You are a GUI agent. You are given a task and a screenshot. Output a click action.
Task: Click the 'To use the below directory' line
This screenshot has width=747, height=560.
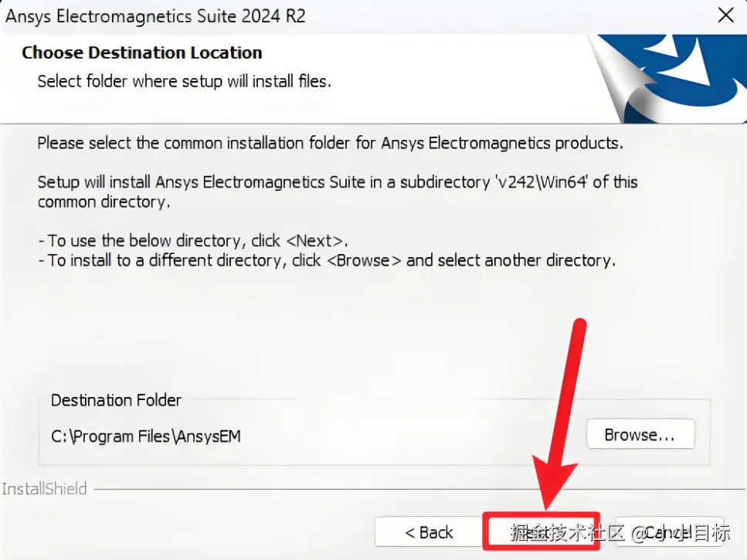(x=193, y=240)
